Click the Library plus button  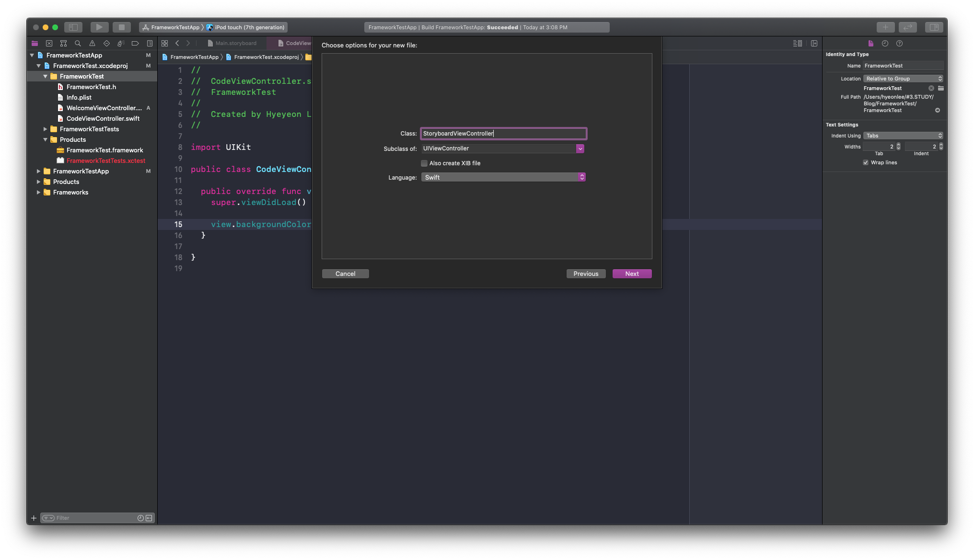pyautogui.click(x=885, y=27)
